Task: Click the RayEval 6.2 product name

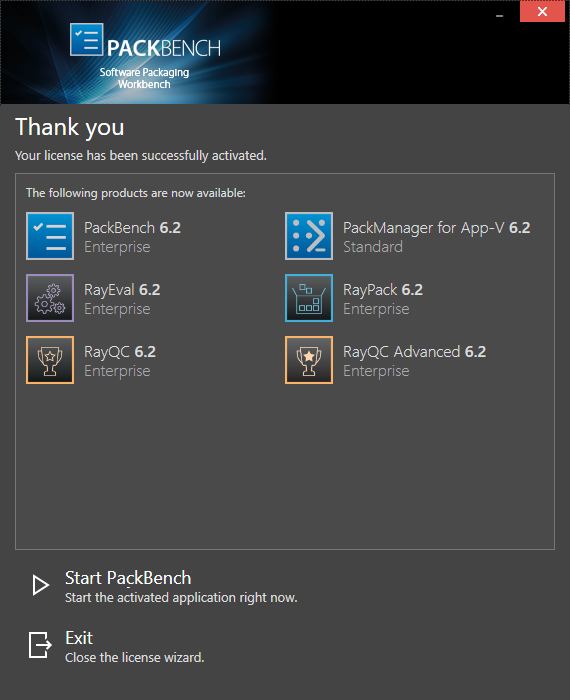Action: pos(122,290)
